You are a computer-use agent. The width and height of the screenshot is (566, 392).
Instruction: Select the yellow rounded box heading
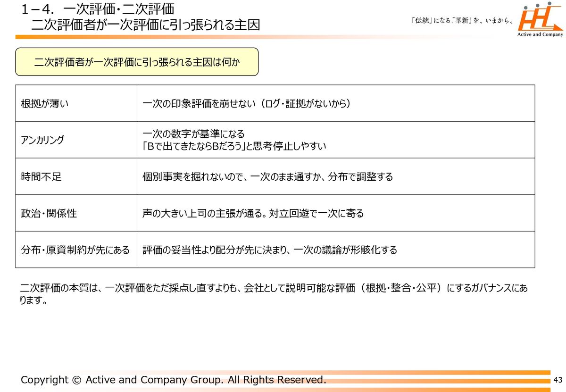click(137, 62)
